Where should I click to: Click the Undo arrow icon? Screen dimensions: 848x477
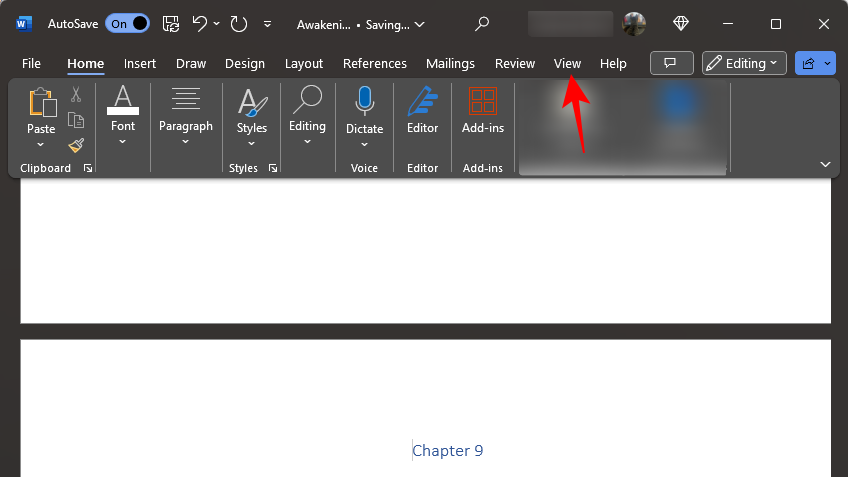point(200,24)
